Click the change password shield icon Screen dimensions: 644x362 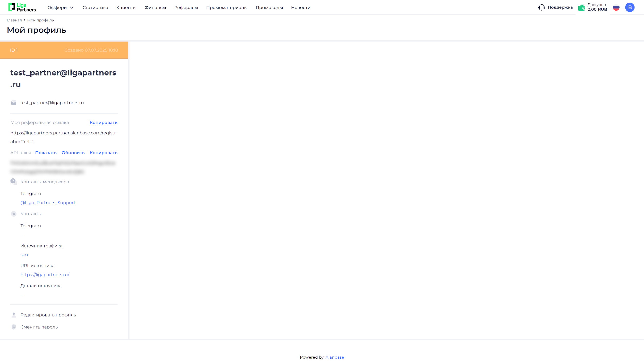14,327
